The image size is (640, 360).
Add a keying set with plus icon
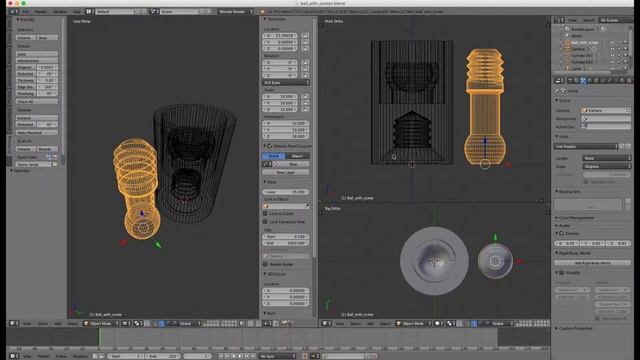pos(628,201)
